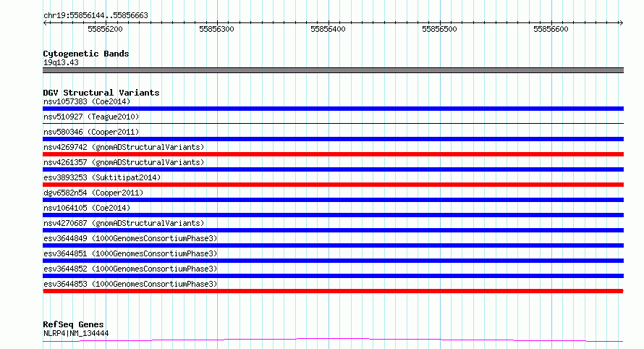Click the thin black line under nsv510927
This screenshot has width=644, height=349.
click(333, 123)
